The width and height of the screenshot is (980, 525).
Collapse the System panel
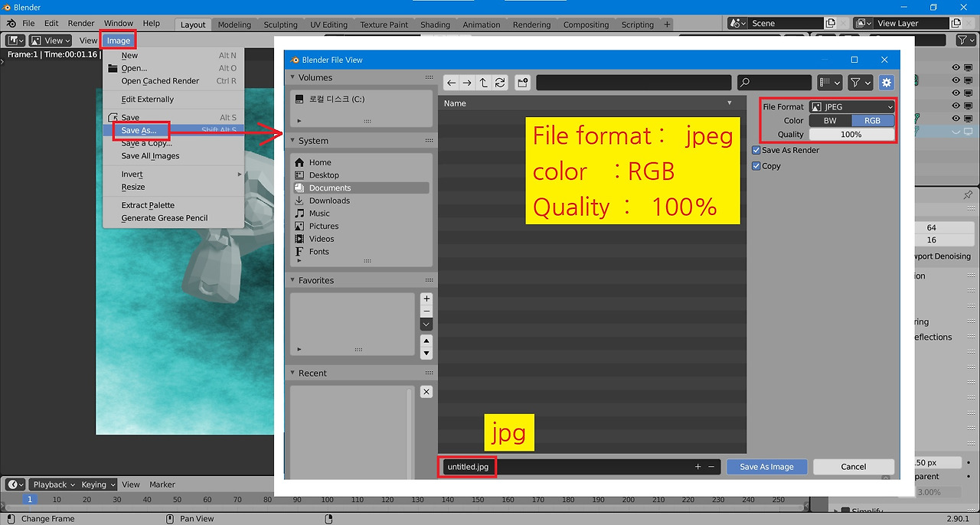point(292,141)
